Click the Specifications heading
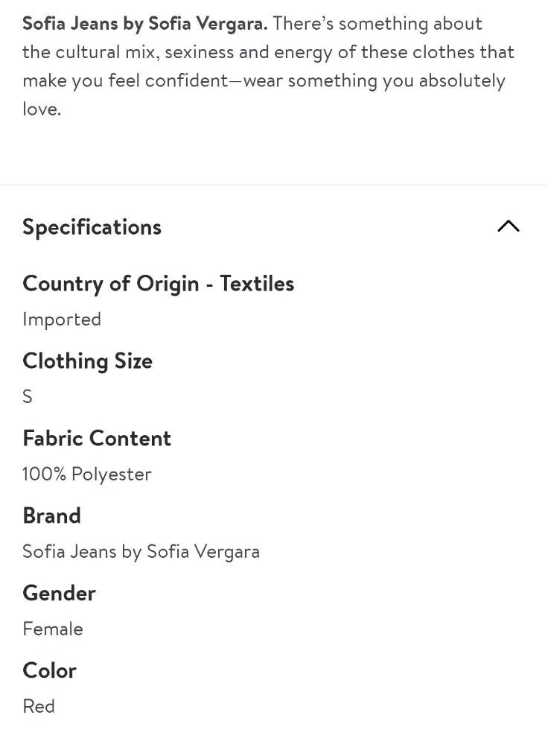The width and height of the screenshot is (548, 756). tap(92, 227)
